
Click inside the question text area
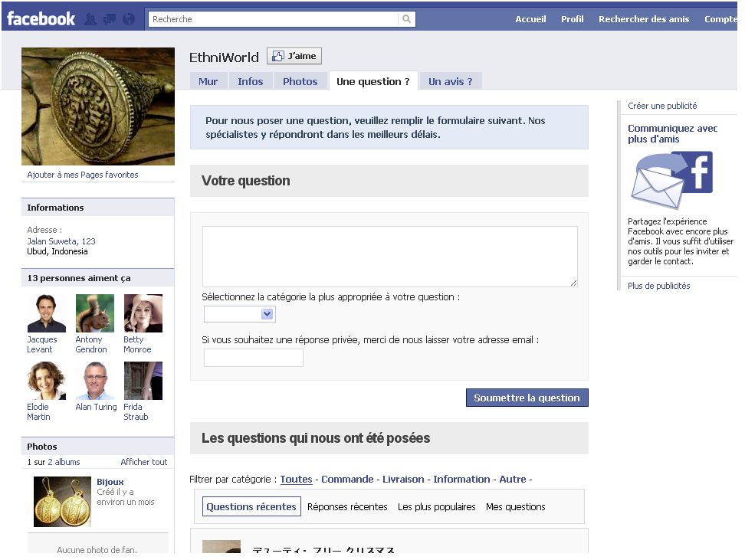tap(390, 257)
